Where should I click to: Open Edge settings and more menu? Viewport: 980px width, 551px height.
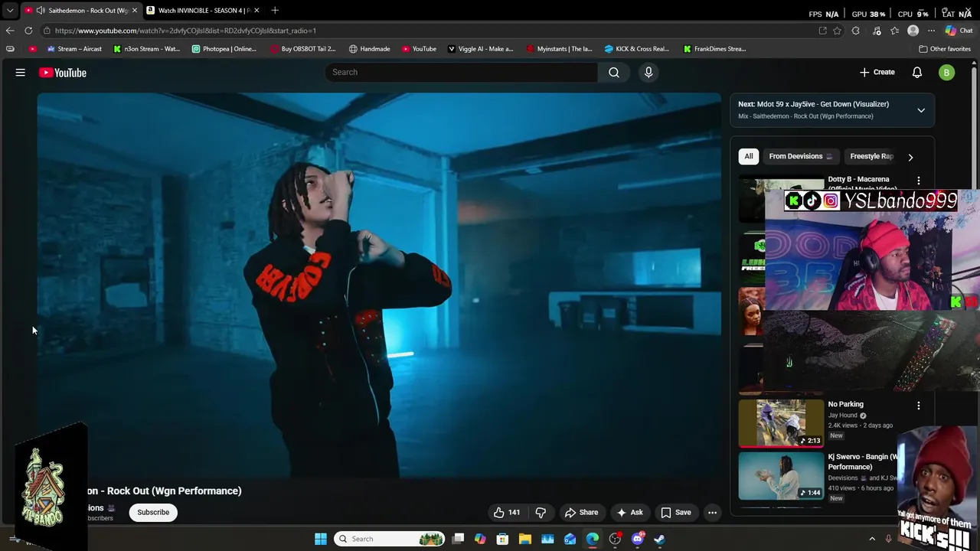(931, 31)
